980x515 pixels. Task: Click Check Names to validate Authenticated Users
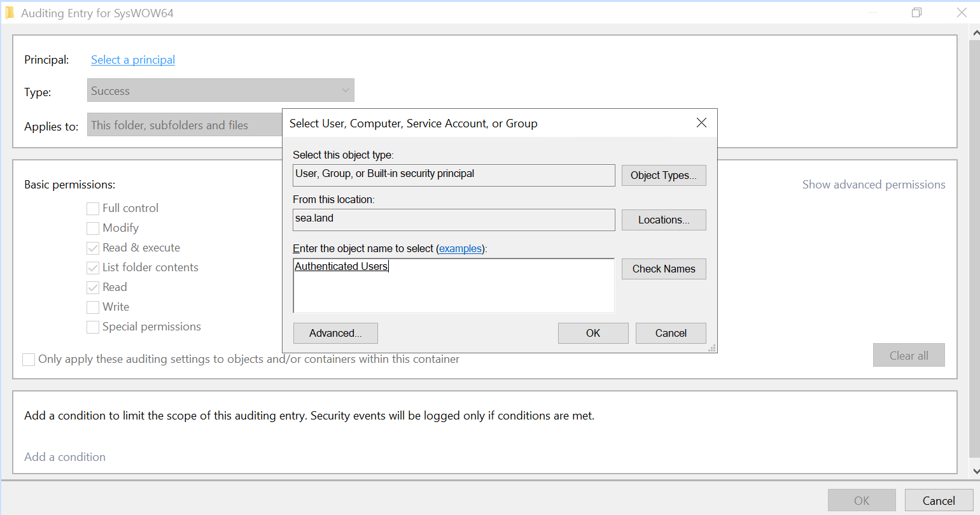(x=664, y=269)
